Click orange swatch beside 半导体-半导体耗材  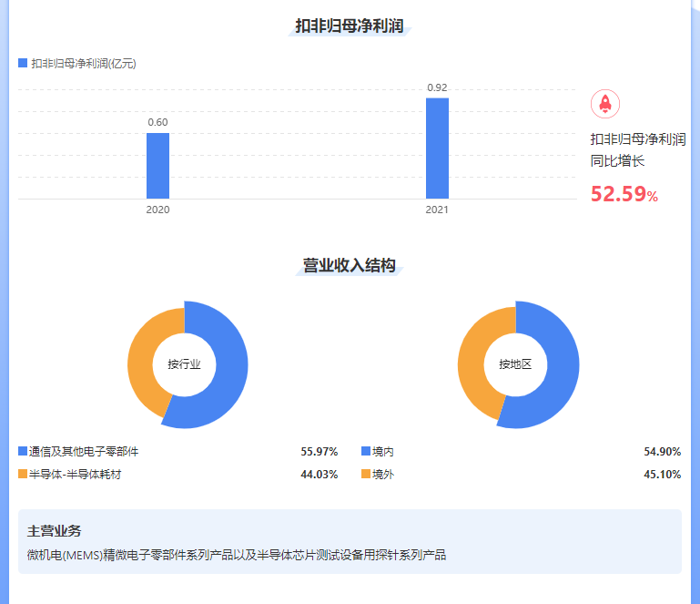tap(23, 475)
